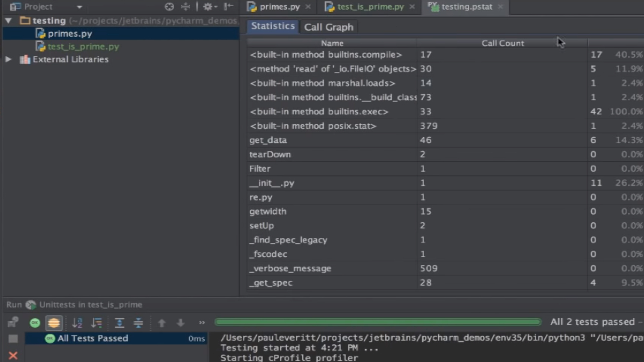Select the All Tests Passed entry

[x=93, y=338]
